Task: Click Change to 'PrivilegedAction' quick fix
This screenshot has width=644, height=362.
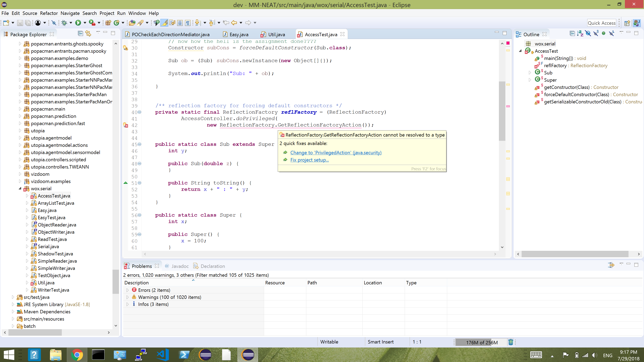Action: (336, 153)
